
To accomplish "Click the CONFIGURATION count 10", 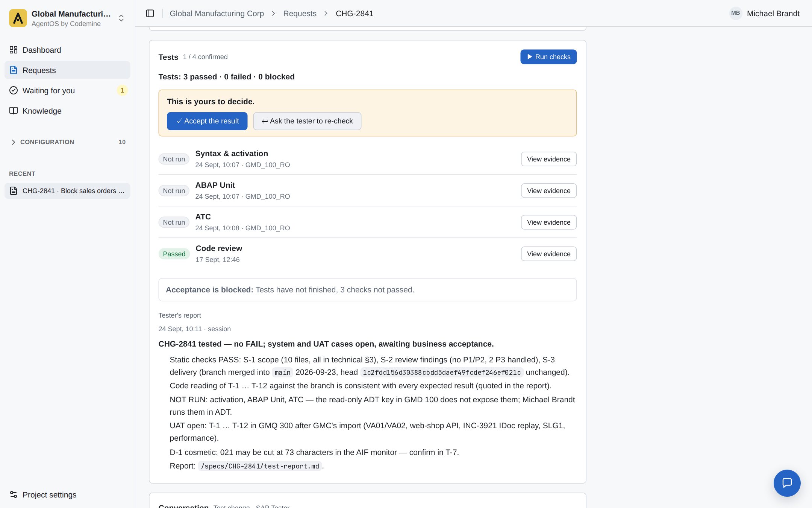I will pos(122,142).
